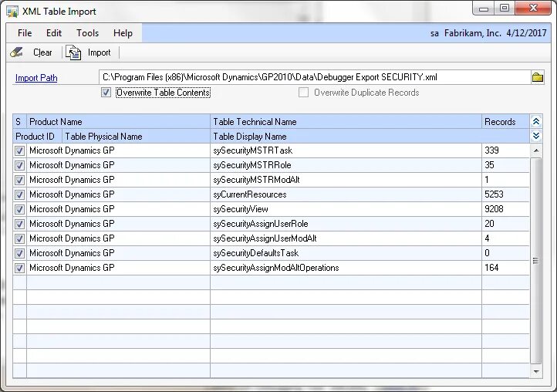Viewport: 557px width, 392px height.
Task: Collapse rows with the double up chevron
Action: click(x=536, y=122)
